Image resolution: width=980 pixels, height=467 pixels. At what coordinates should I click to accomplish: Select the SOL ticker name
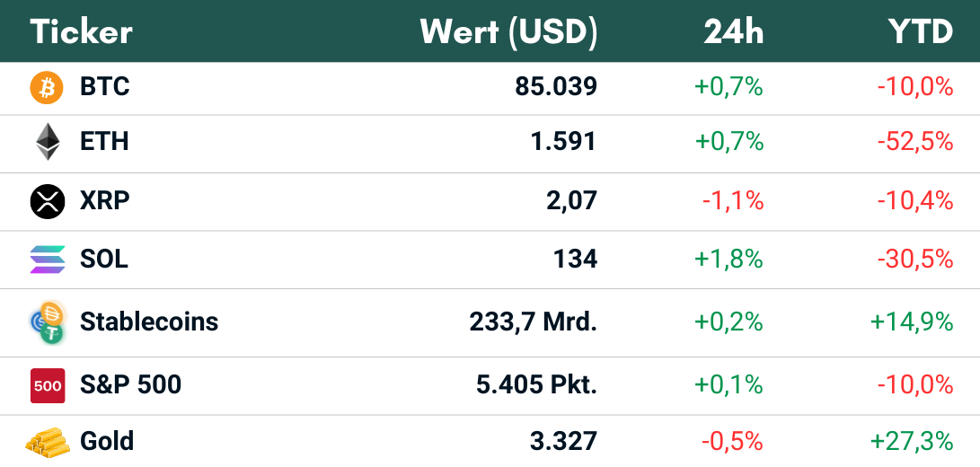(104, 260)
